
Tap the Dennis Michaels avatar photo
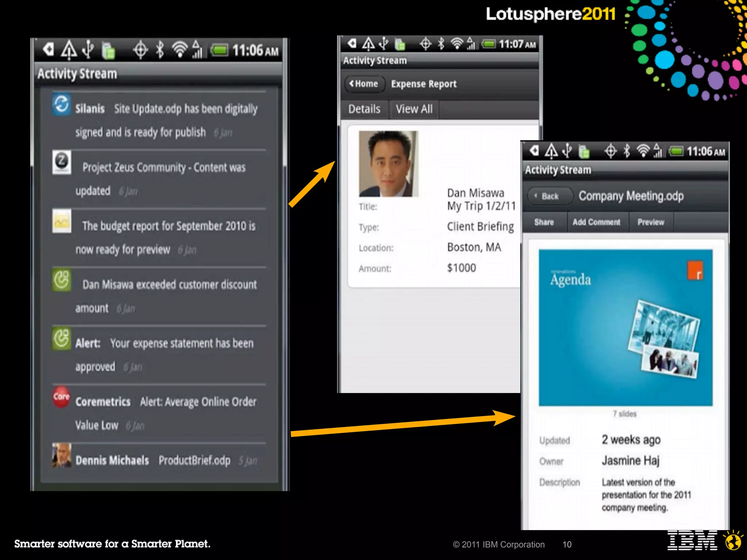pos(61,455)
